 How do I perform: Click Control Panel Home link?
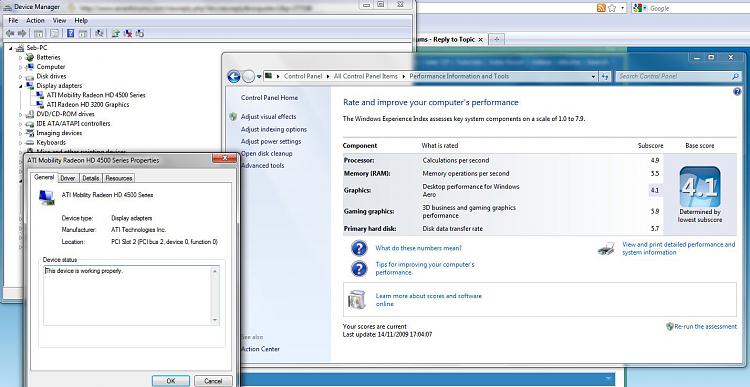point(269,98)
